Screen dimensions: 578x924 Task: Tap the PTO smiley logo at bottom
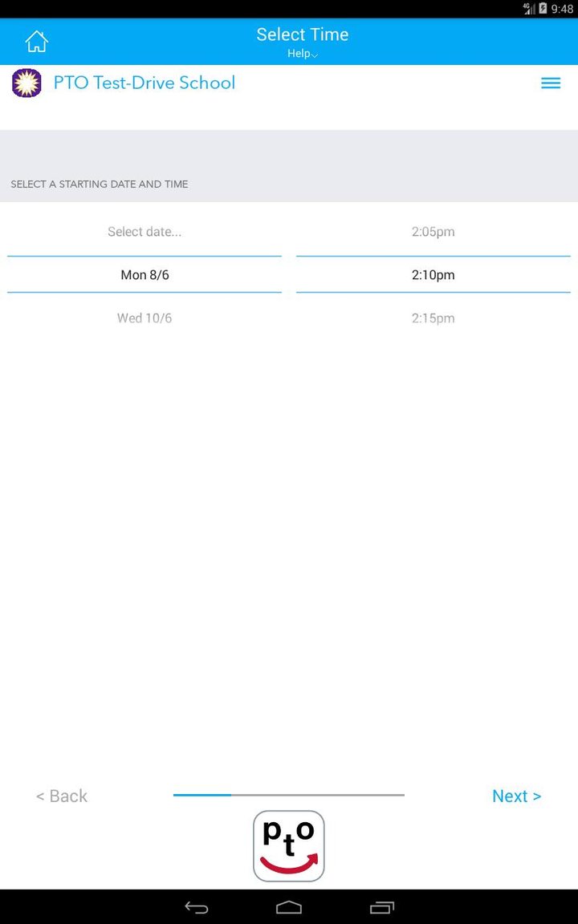click(x=289, y=846)
